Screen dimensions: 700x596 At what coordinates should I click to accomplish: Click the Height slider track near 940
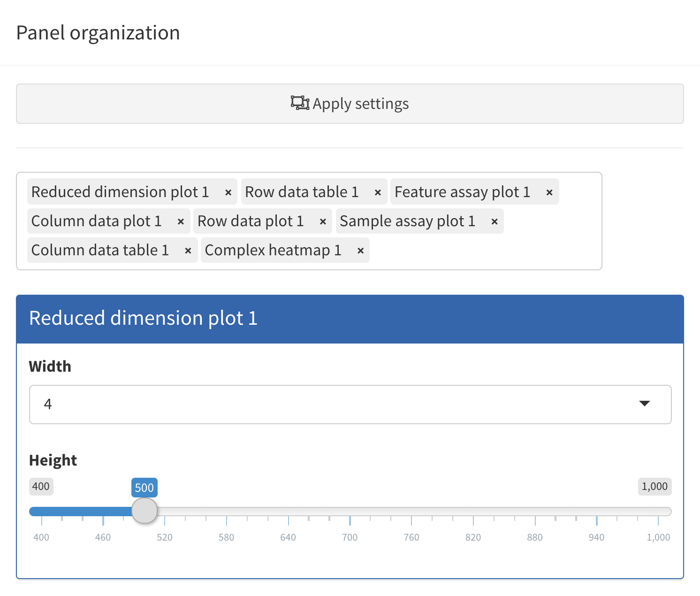(x=596, y=512)
